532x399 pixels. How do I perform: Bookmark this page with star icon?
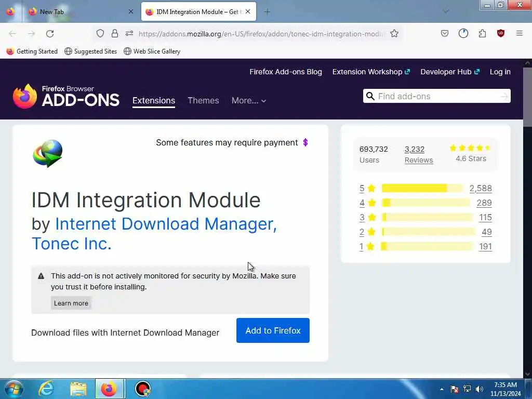pyautogui.click(x=394, y=33)
